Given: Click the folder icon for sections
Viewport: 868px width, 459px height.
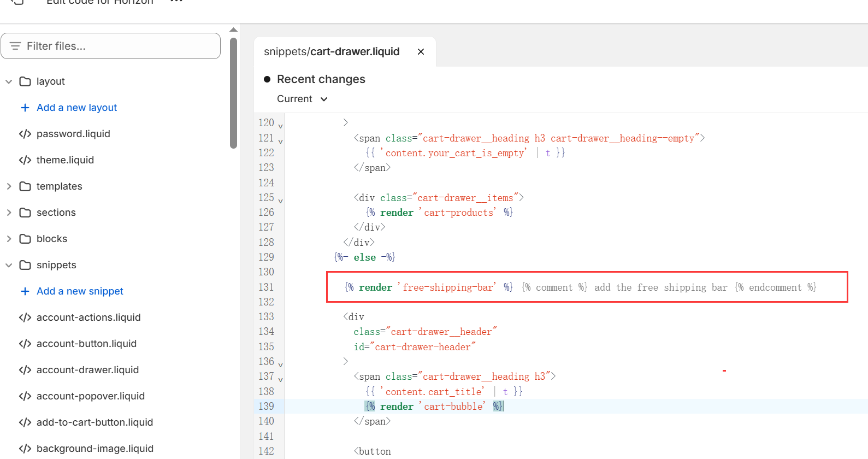Looking at the screenshot, I should (25, 213).
